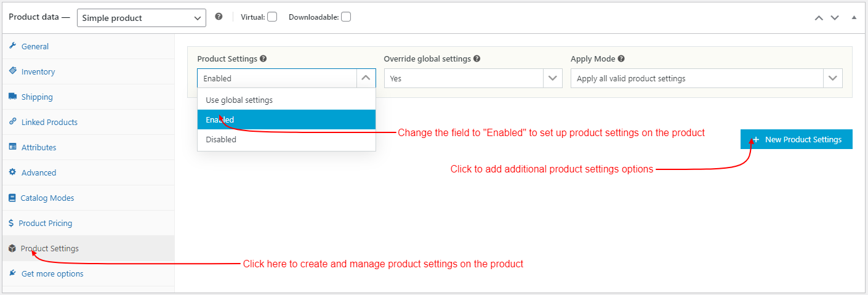The height and width of the screenshot is (295, 868).
Task: Close the Product Settings Enabled dropdown
Action: (366, 78)
